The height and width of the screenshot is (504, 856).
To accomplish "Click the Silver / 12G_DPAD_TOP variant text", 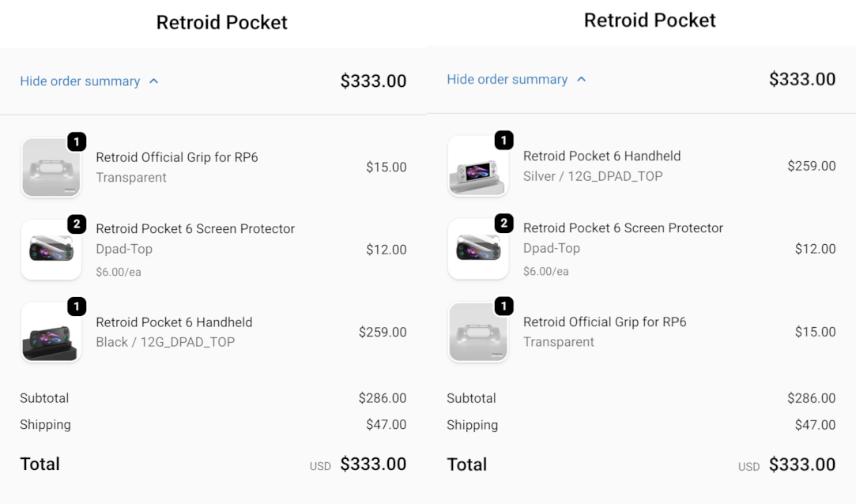I will point(593,176).
